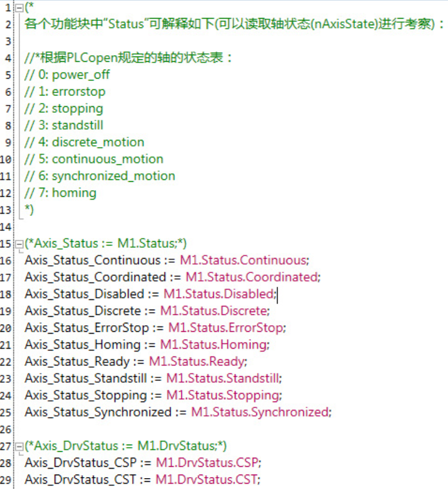This screenshot has height=489, width=448.
Task: Click the text 'M1.Status.Continuous'
Action: click(243, 260)
